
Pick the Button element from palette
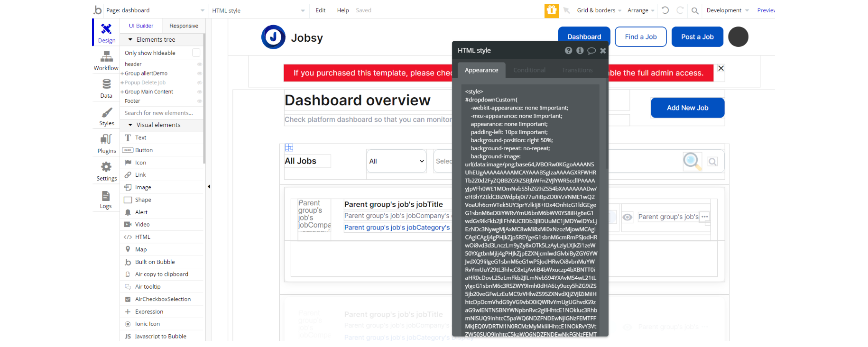tap(162, 150)
